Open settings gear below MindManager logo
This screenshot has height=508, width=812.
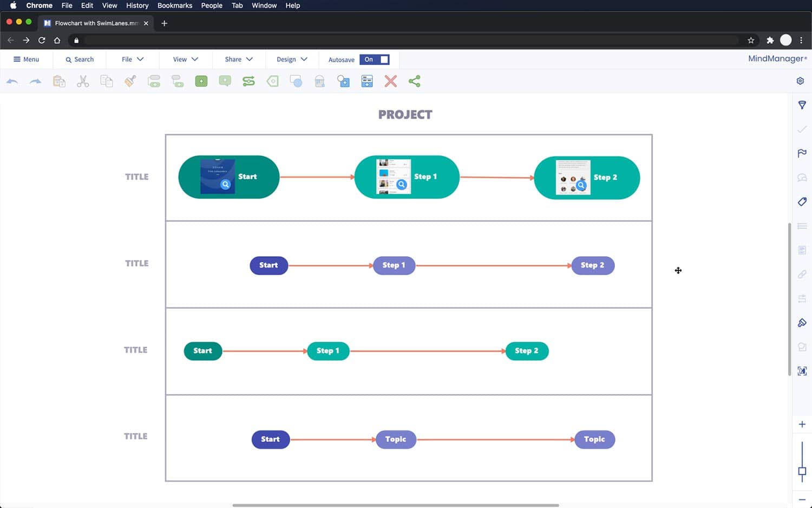[800, 81]
